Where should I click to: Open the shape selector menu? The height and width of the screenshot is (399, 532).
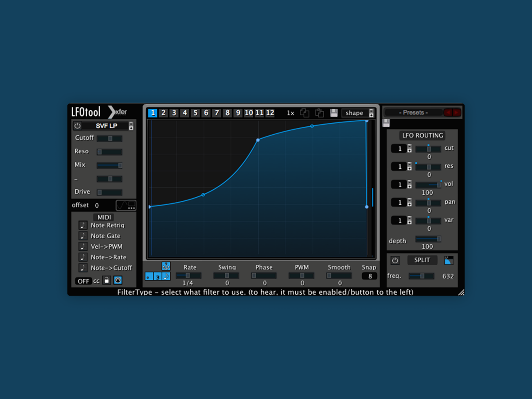[x=358, y=113]
